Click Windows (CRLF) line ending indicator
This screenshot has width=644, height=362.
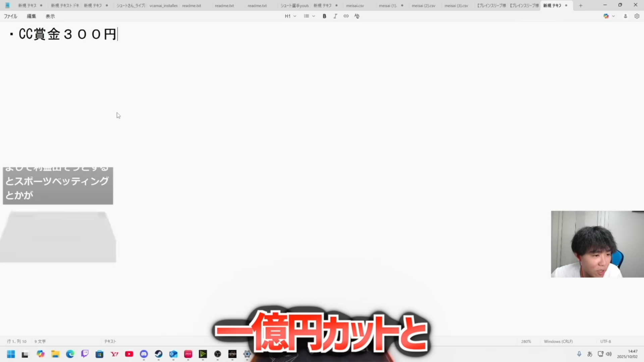pos(558,341)
